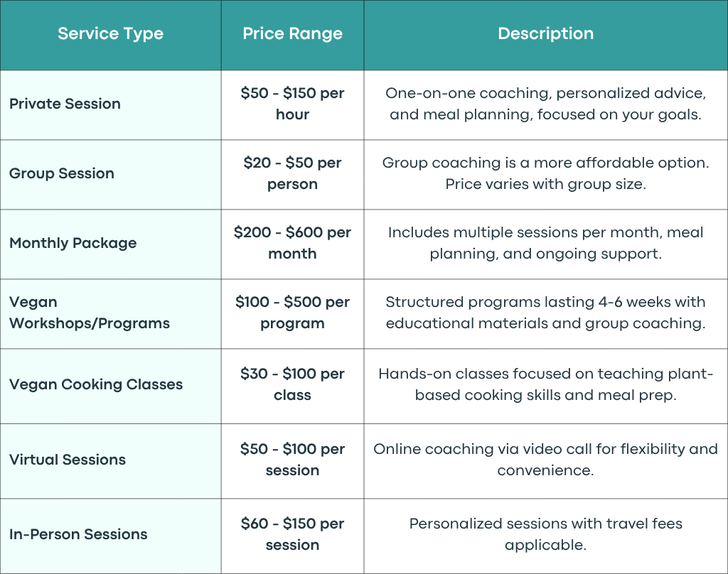This screenshot has width=728, height=574.
Task: Select the Monthly Package row label
Action: point(73,243)
